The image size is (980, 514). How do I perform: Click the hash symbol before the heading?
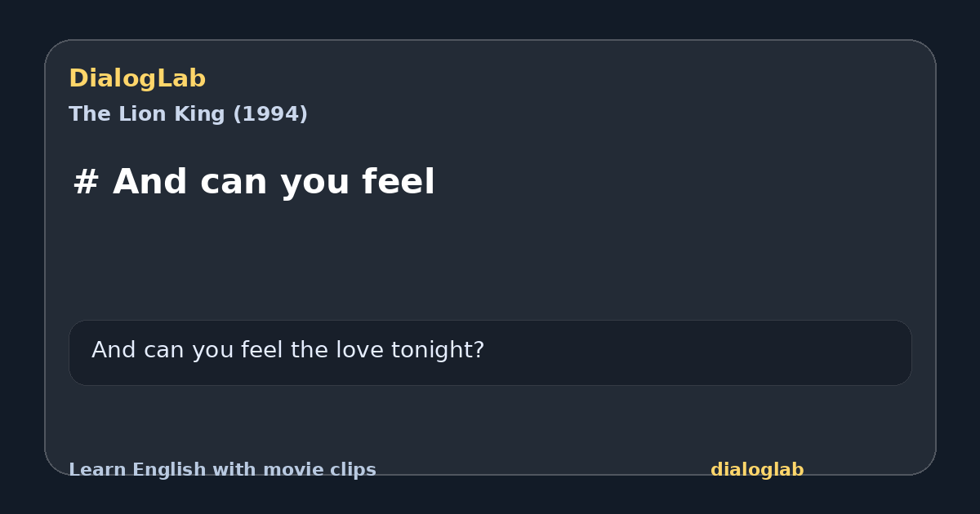pyautogui.click(x=86, y=182)
